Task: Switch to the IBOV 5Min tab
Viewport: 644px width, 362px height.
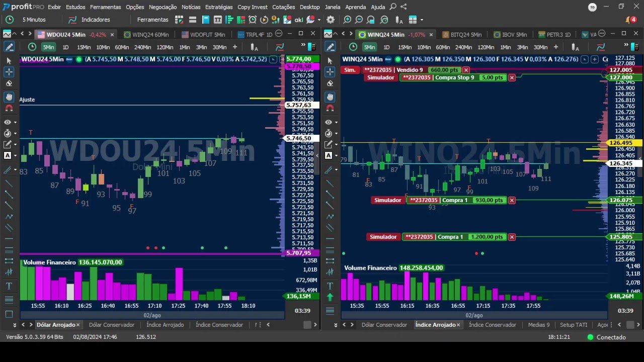Action: coord(510,35)
